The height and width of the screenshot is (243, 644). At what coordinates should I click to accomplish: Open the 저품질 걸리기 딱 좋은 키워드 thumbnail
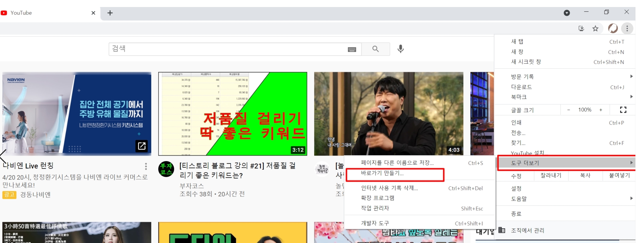point(233,114)
